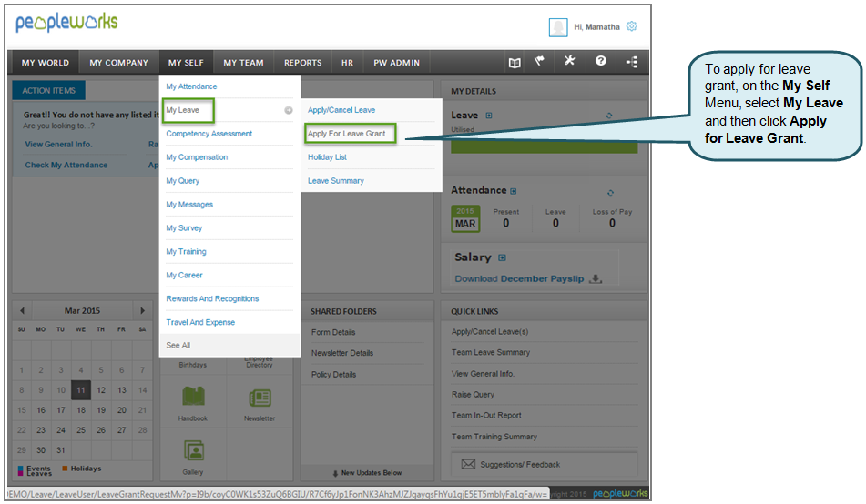The height and width of the screenshot is (504, 866).
Task: Click Download December Payslip link
Action: click(519, 278)
